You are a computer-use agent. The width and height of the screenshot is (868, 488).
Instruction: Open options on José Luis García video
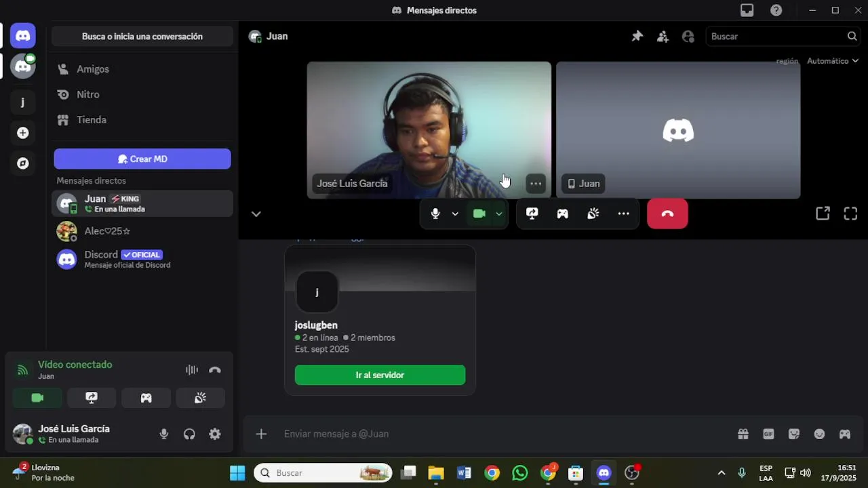[536, 183]
